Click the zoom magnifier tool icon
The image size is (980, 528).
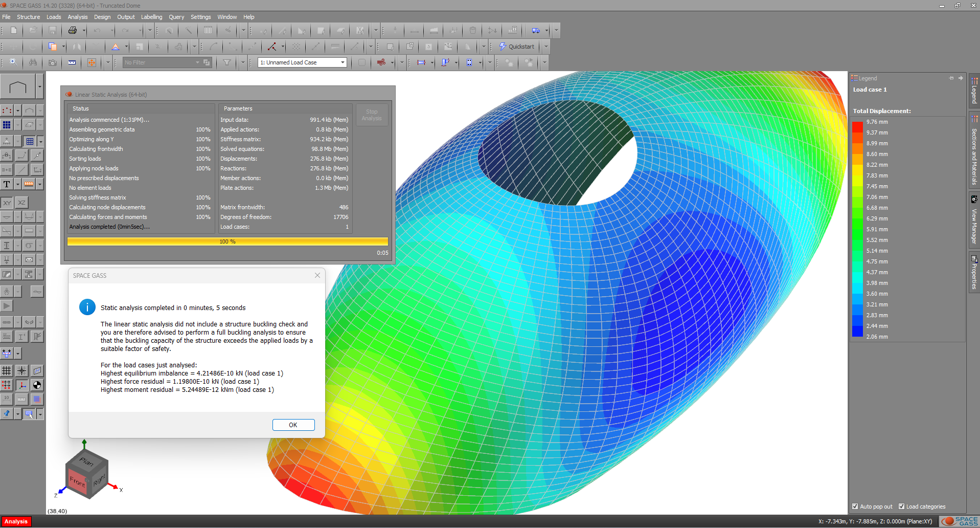tap(14, 62)
